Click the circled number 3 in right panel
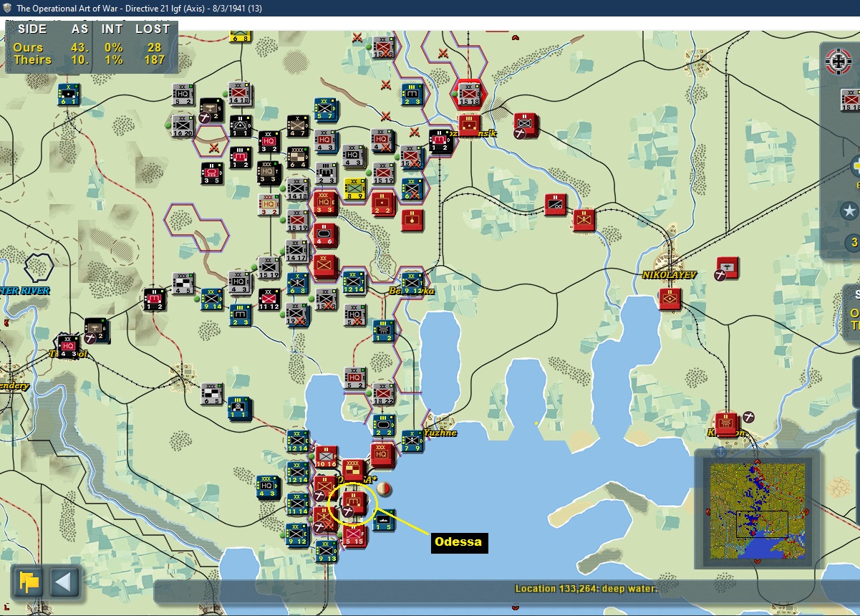 point(853,243)
